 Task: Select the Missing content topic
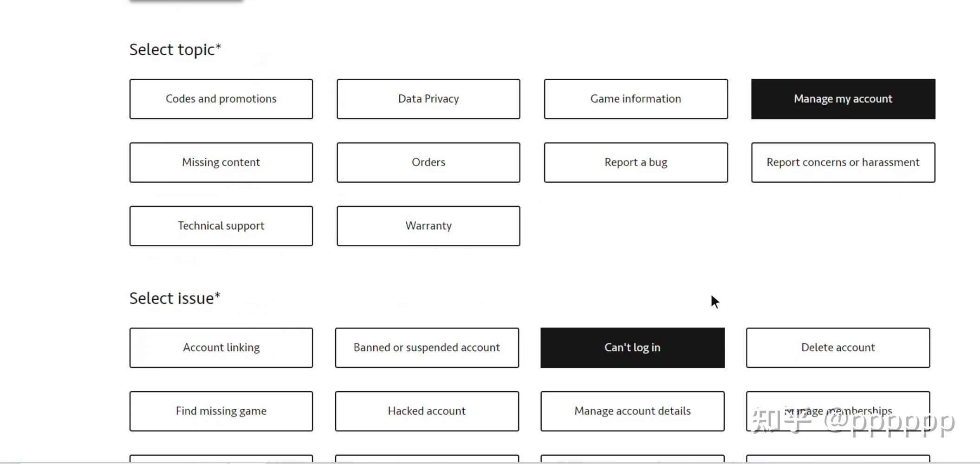[221, 162]
